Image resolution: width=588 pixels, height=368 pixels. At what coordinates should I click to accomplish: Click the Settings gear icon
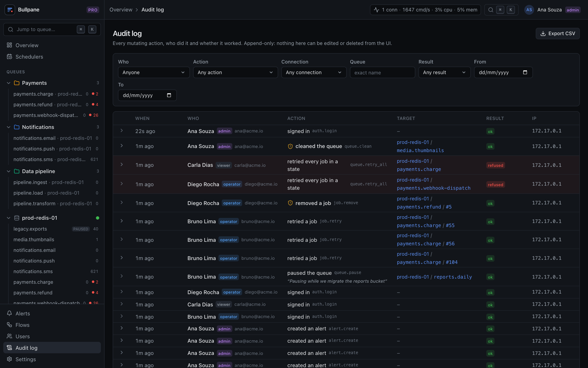(10, 359)
